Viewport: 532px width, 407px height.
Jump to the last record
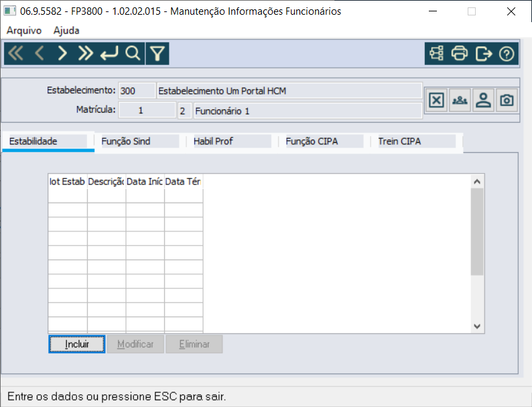coord(86,54)
